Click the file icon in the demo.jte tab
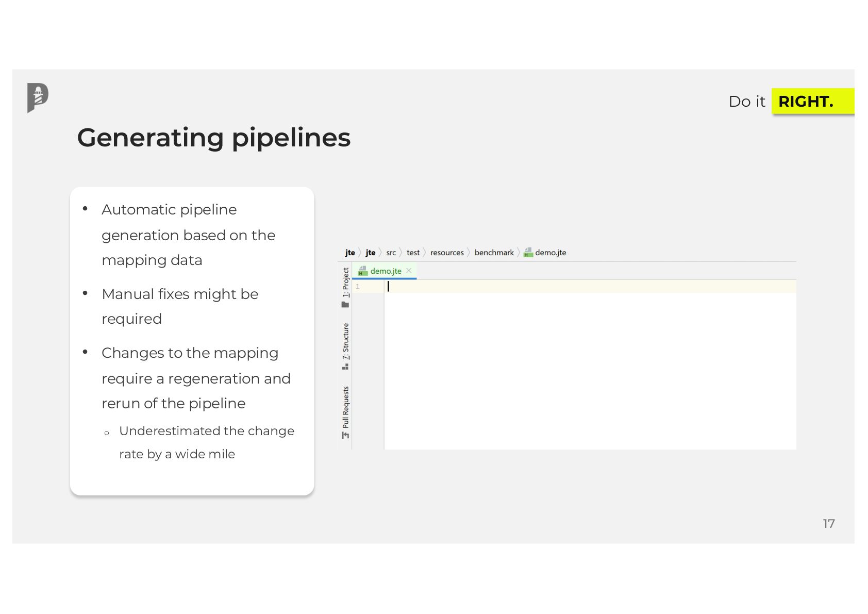The image size is (868, 614). (x=363, y=271)
